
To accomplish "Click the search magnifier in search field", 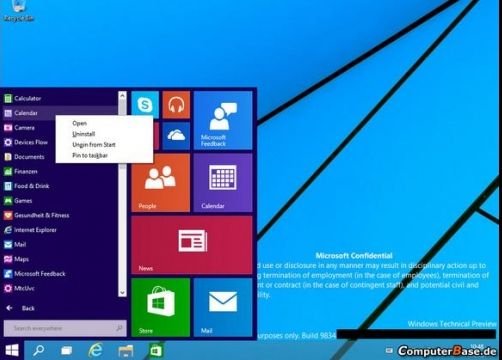I will (x=119, y=328).
